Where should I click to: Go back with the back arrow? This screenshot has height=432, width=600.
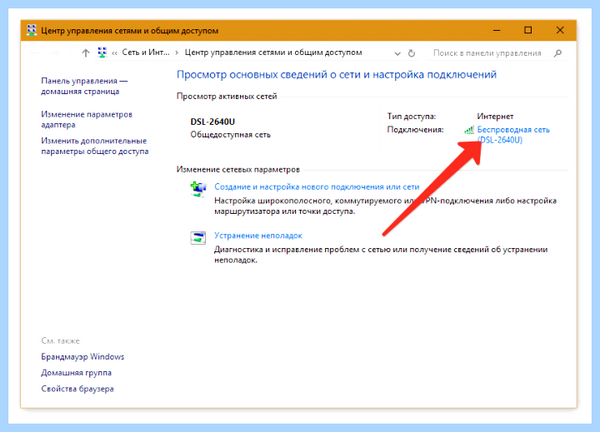pyautogui.click(x=34, y=53)
